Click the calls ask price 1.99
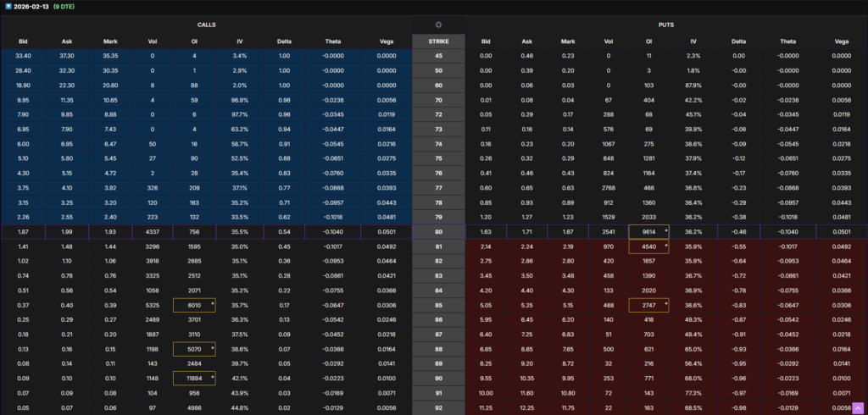 67,231
